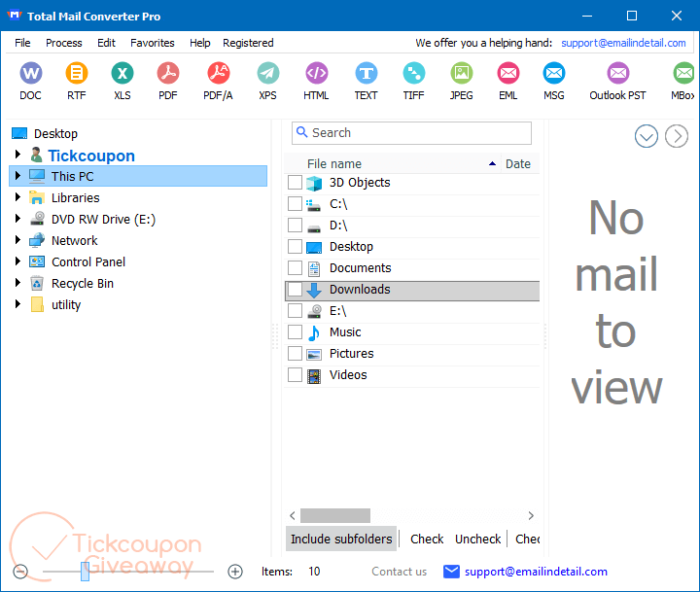Viewport: 700px width, 592px height.
Task: Open the Edit menu
Action: pyautogui.click(x=106, y=43)
